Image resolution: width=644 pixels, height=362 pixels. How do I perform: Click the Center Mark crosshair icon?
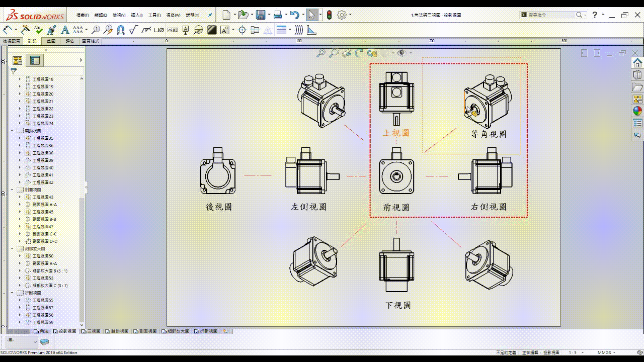click(242, 30)
